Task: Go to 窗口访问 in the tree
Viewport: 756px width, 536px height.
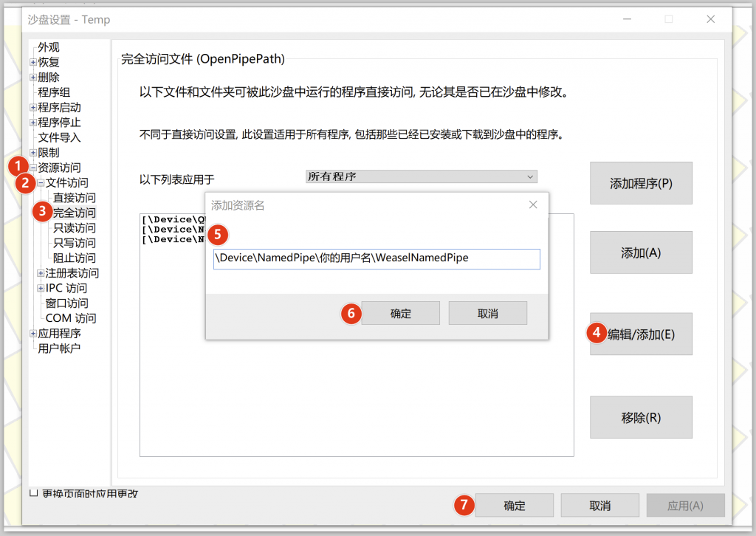Action: pyautogui.click(x=66, y=303)
